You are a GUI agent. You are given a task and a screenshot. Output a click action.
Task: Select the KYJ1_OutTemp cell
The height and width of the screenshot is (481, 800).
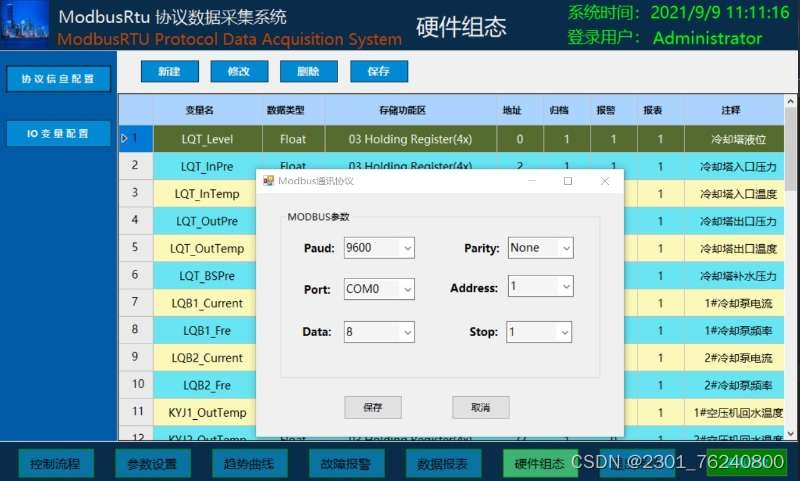coord(205,413)
